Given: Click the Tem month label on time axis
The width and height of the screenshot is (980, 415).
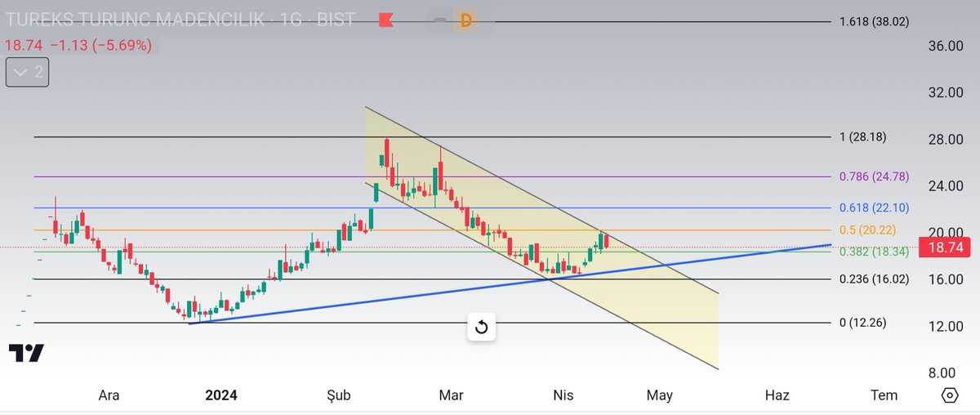Looking at the screenshot, I should pyautogui.click(x=884, y=395).
